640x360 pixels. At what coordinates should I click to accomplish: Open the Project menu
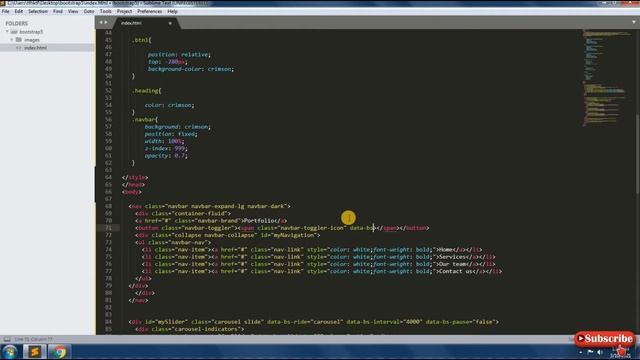click(124, 11)
